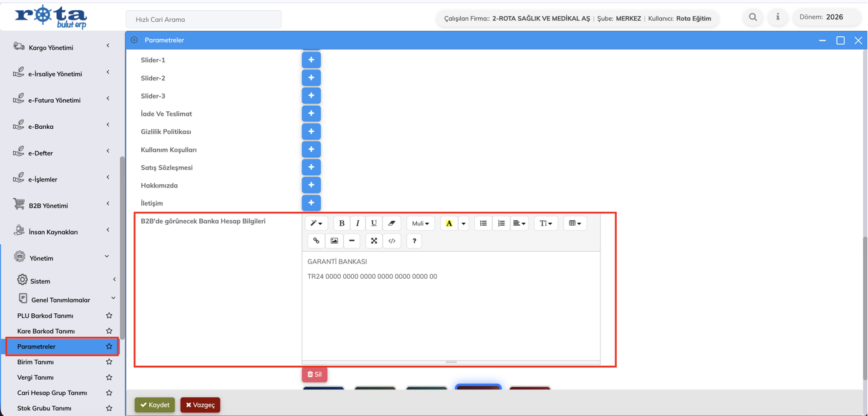Open Birim Tanımı from the sidebar

[36, 362]
